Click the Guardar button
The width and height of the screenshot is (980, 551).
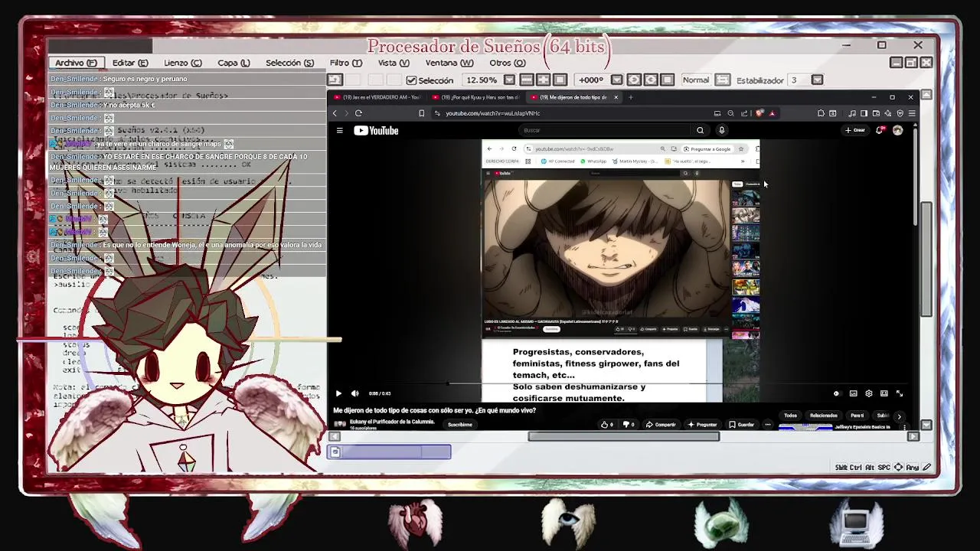[742, 425]
